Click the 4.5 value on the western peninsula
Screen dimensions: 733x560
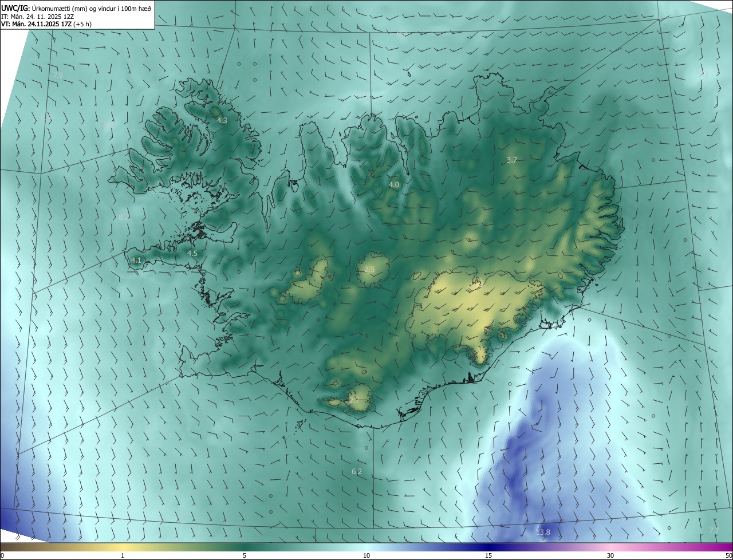pyautogui.click(x=192, y=253)
